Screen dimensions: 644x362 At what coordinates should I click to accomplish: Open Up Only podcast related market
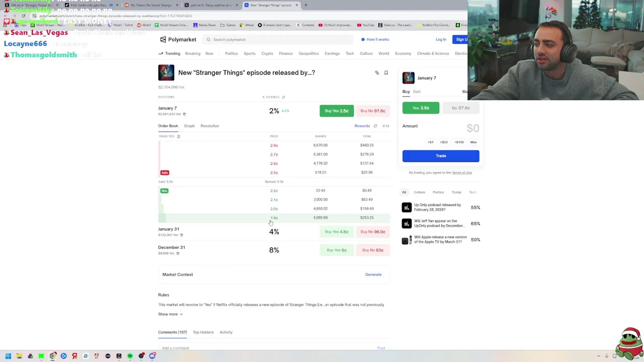441,207
